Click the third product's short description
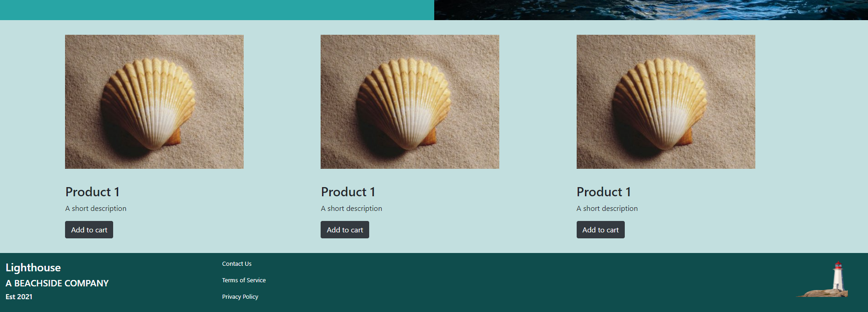Viewport: 868px width, 312px height. [x=607, y=208]
